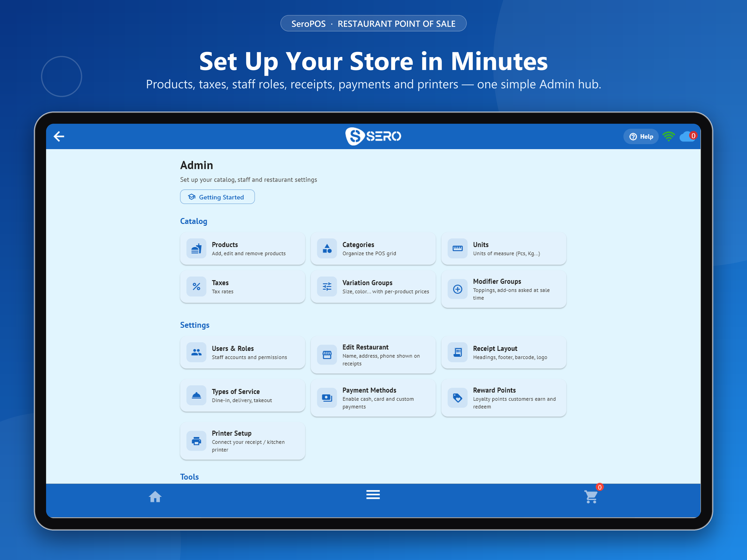Screen dimensions: 747x560
Task: Click the Payment Methods cash icon
Action: (x=327, y=398)
